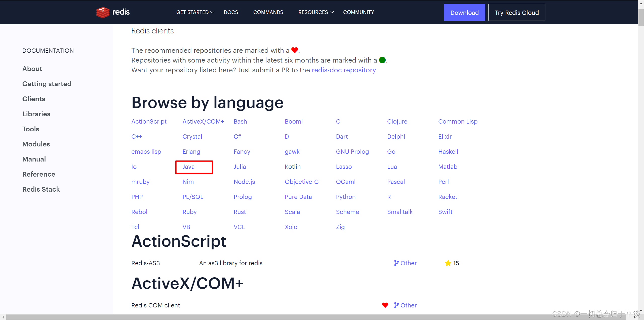Select the highlighted Java language link

click(x=188, y=167)
